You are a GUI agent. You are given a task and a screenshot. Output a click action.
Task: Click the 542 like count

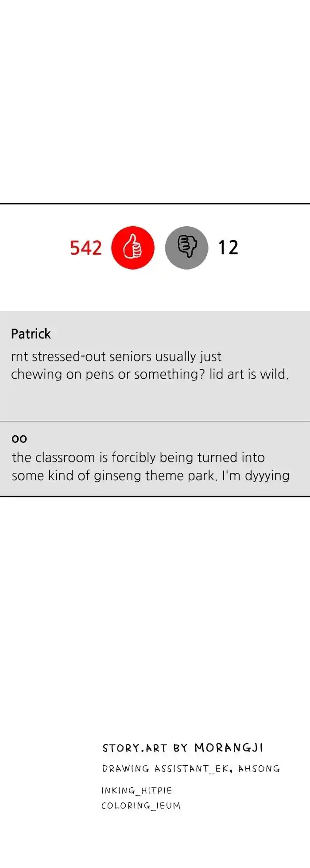(85, 248)
